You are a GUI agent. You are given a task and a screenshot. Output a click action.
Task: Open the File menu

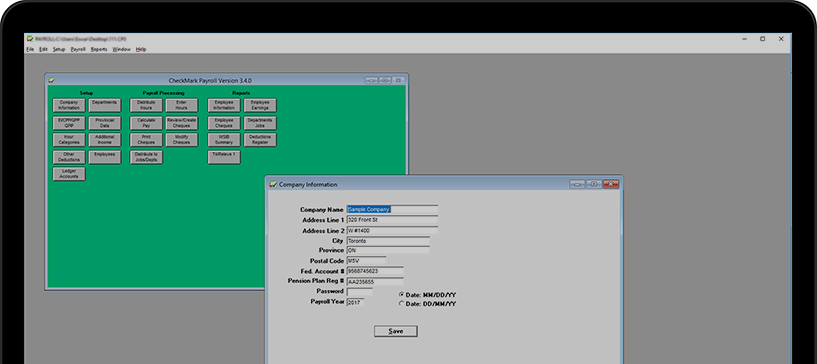(30, 49)
